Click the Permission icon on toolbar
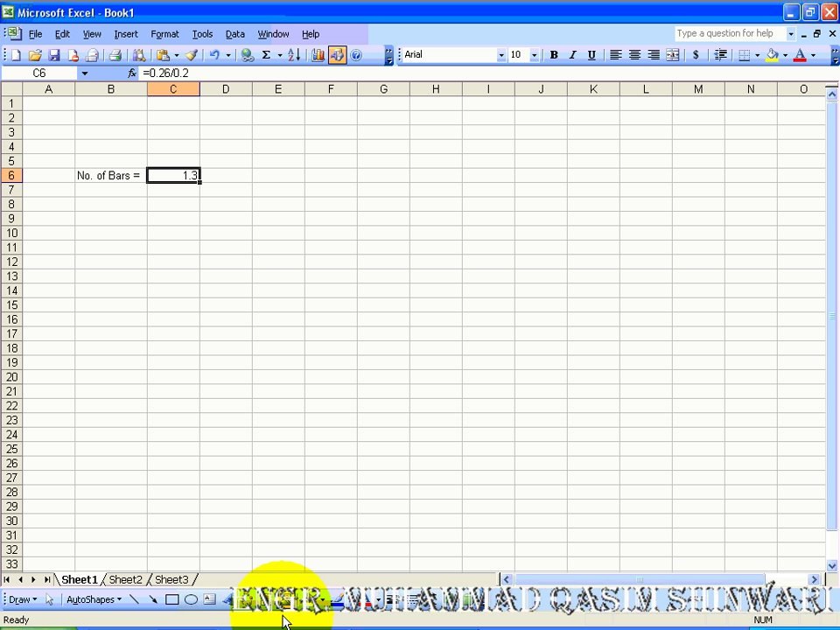840x630 pixels. pos(73,54)
